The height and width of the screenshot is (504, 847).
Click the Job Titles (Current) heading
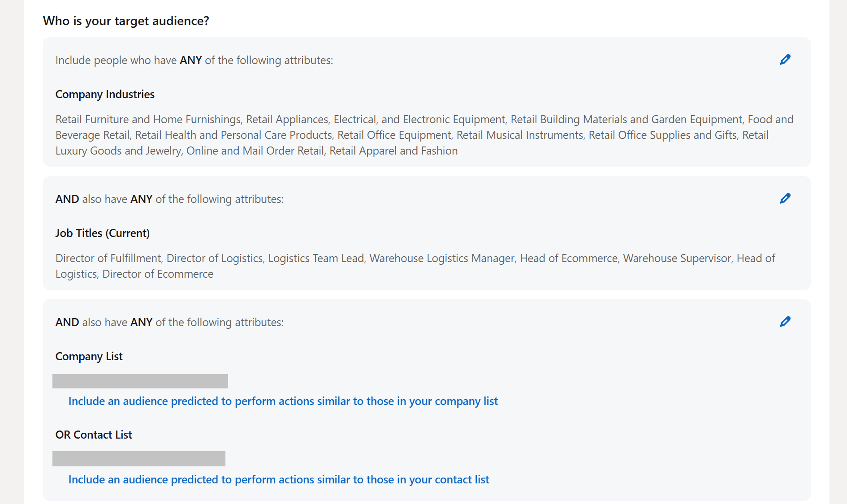tap(103, 233)
